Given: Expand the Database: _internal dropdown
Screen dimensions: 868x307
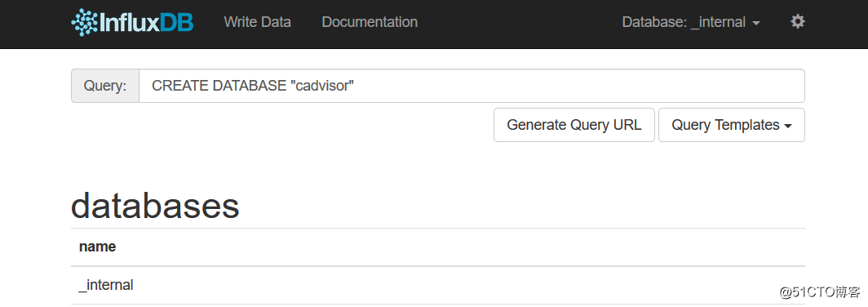Looking at the screenshot, I should 691,22.
